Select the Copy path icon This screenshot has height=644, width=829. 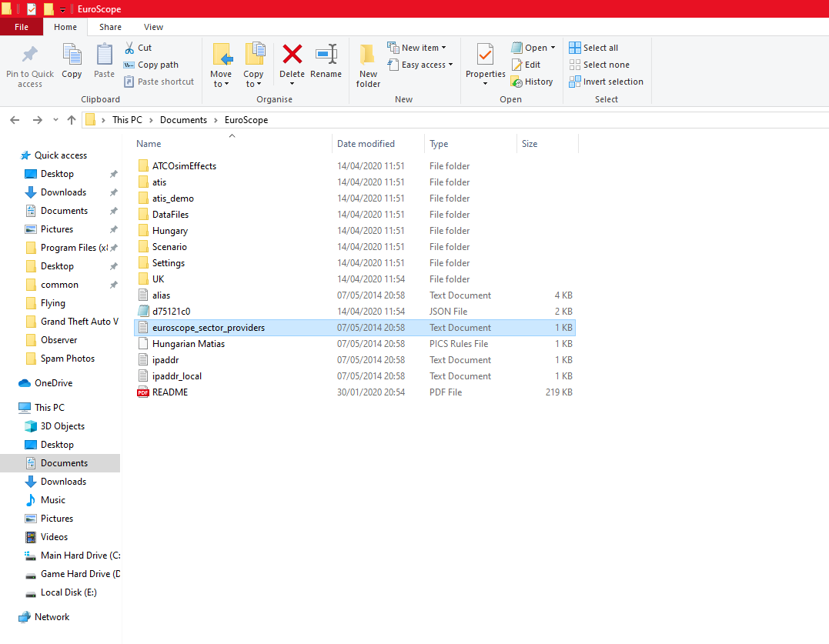click(129, 65)
